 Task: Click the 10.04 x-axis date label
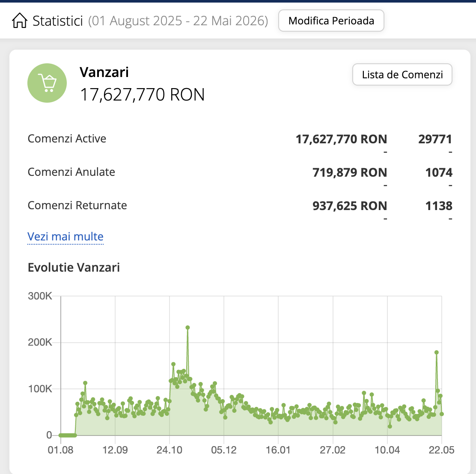(387, 450)
